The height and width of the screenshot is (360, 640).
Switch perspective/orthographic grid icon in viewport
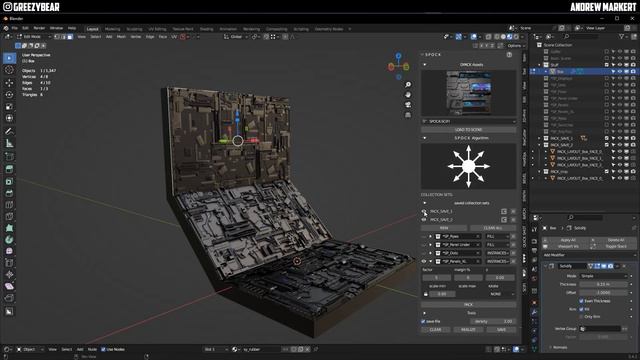click(408, 115)
